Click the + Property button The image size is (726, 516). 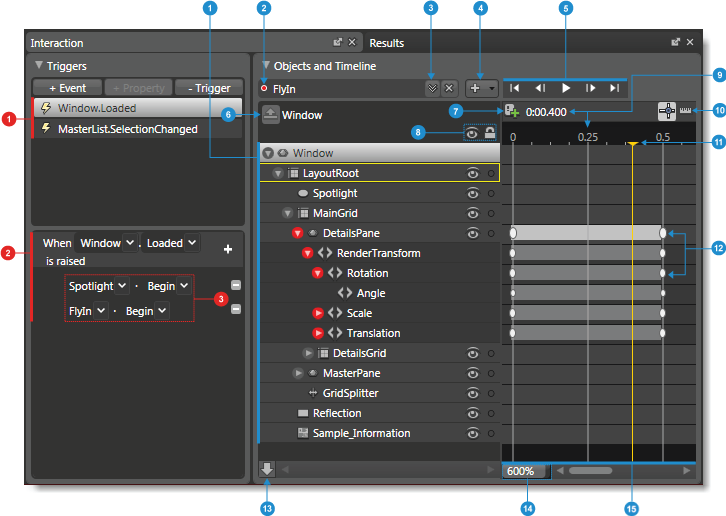pyautogui.click(x=138, y=88)
